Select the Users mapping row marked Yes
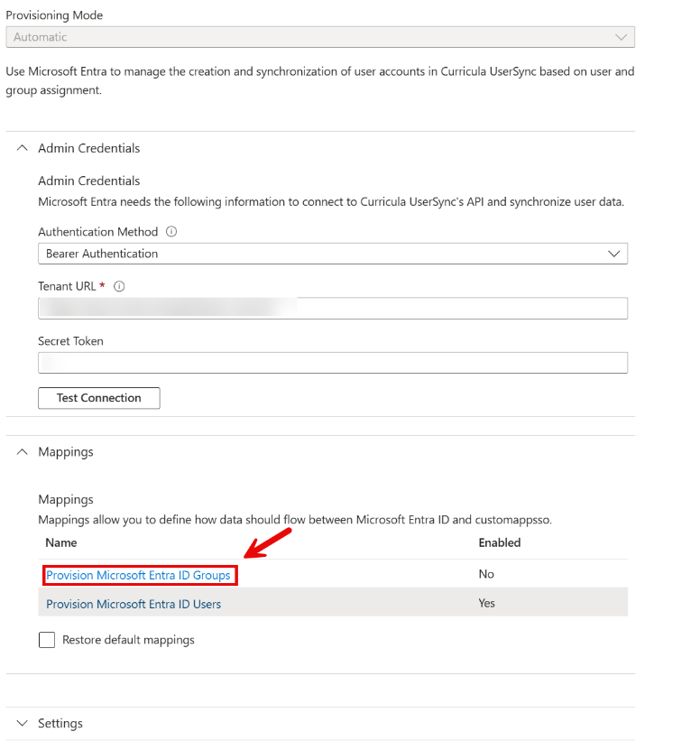 tap(486, 603)
